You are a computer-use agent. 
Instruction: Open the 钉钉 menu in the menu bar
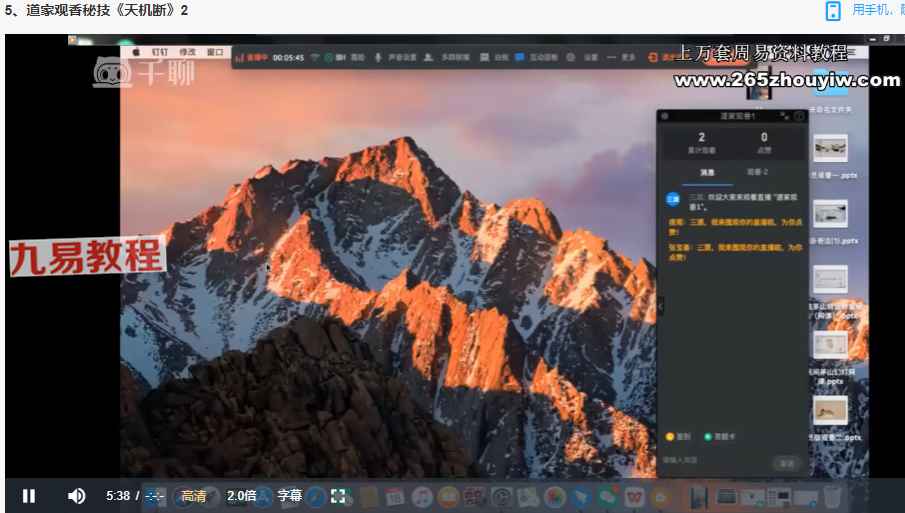click(159, 52)
